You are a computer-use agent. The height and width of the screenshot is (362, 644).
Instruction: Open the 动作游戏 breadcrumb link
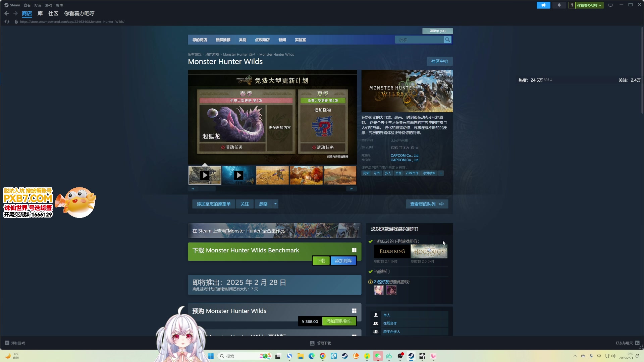pos(212,54)
